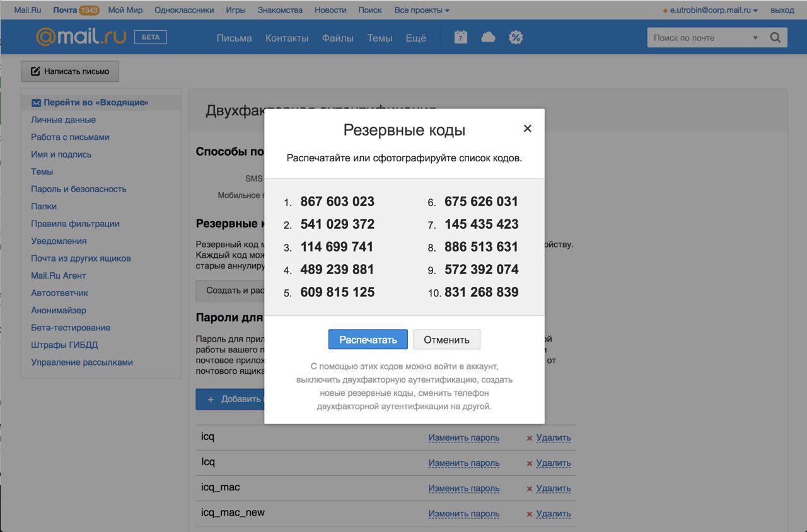Click the calendar icon in the top toolbar
The height and width of the screenshot is (532, 807).
[460, 37]
